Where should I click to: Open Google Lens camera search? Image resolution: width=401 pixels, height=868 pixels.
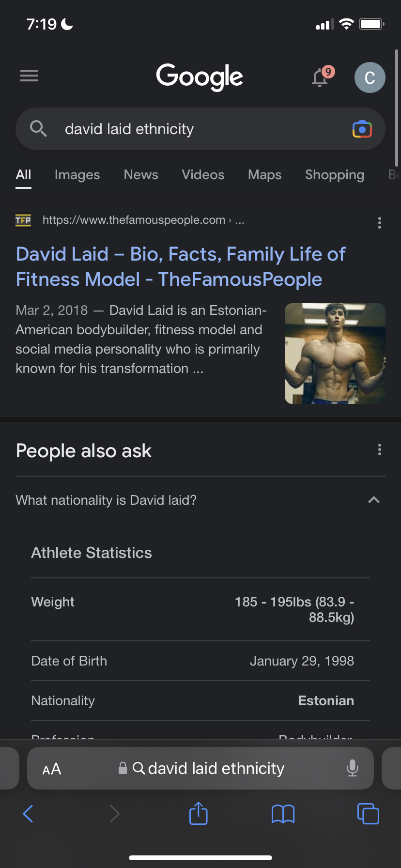point(362,129)
